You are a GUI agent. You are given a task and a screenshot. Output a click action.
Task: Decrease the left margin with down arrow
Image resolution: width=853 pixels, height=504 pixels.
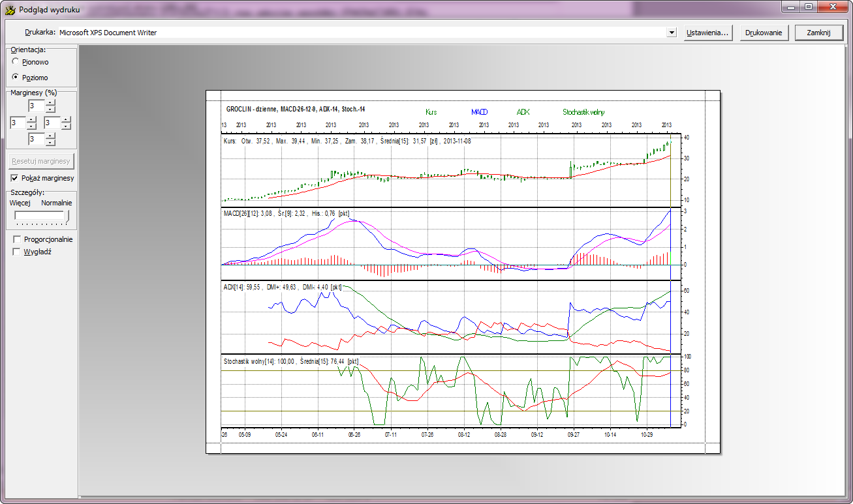tap(31, 126)
